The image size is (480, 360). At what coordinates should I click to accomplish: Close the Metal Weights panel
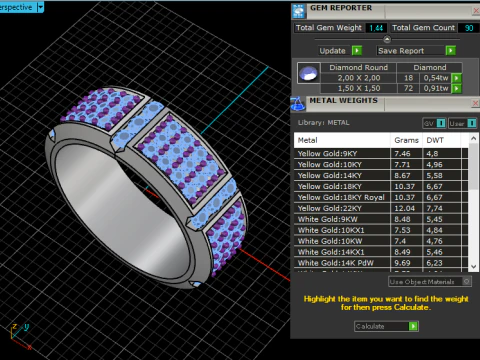tap(476, 103)
